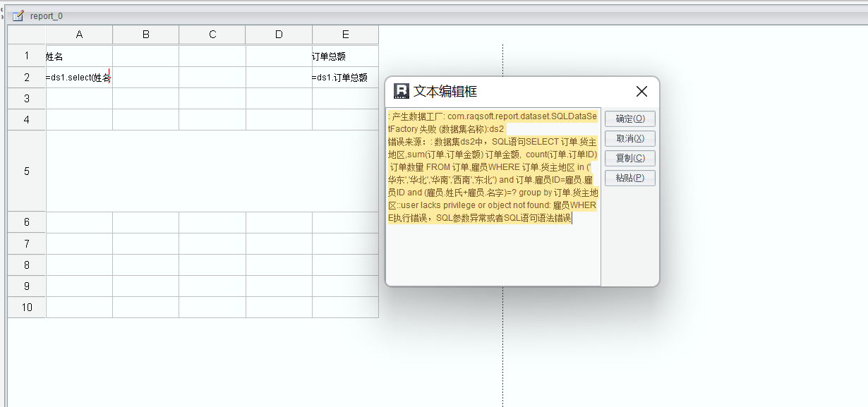Viewport: 868px width, 407px height.
Task: Select column A header
Action: point(79,35)
